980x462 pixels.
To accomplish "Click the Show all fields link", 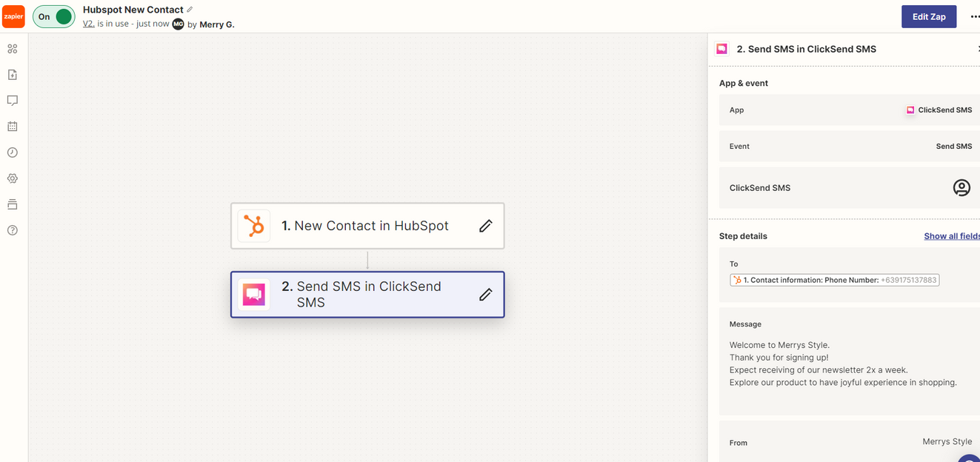I will (x=952, y=236).
